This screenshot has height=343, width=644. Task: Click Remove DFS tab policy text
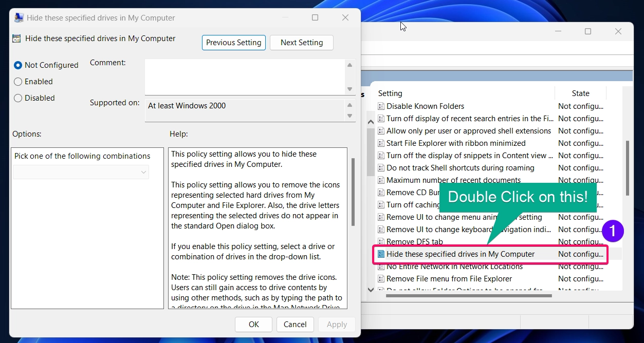click(x=414, y=242)
